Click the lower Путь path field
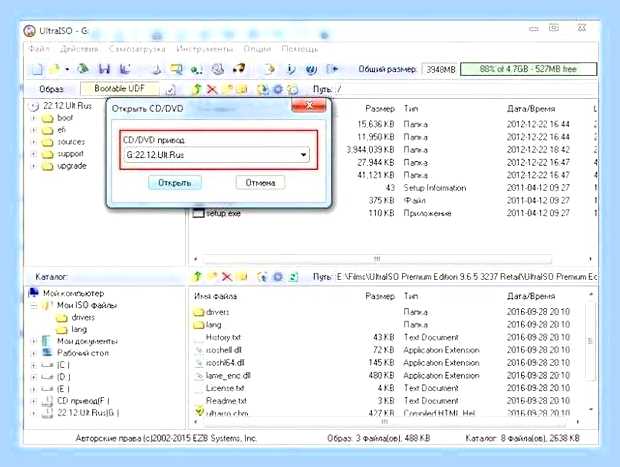Screen dimensions: 620x467 click(467, 277)
